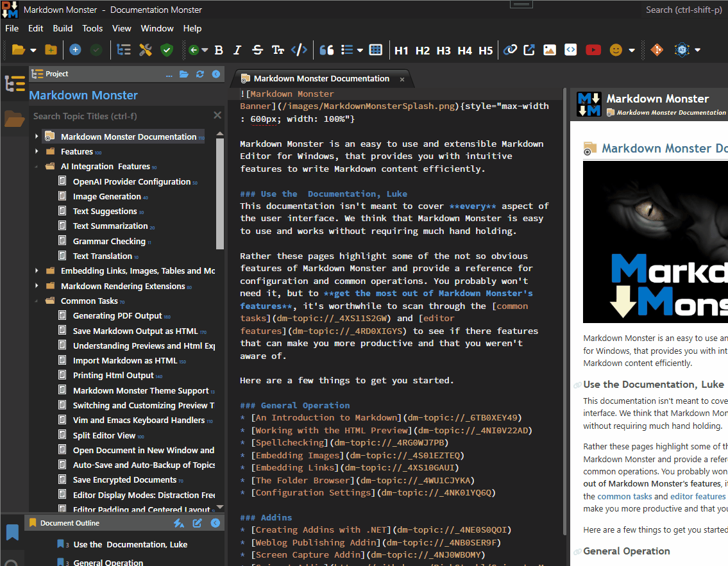Clear the topic search box
Image resolution: width=728 pixels, height=566 pixels.
217,115
